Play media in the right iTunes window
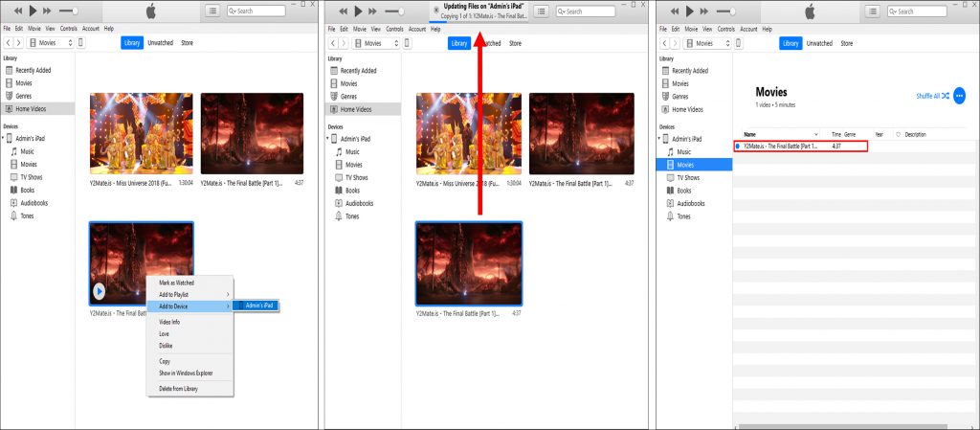This screenshot has width=980, height=430. [x=690, y=11]
